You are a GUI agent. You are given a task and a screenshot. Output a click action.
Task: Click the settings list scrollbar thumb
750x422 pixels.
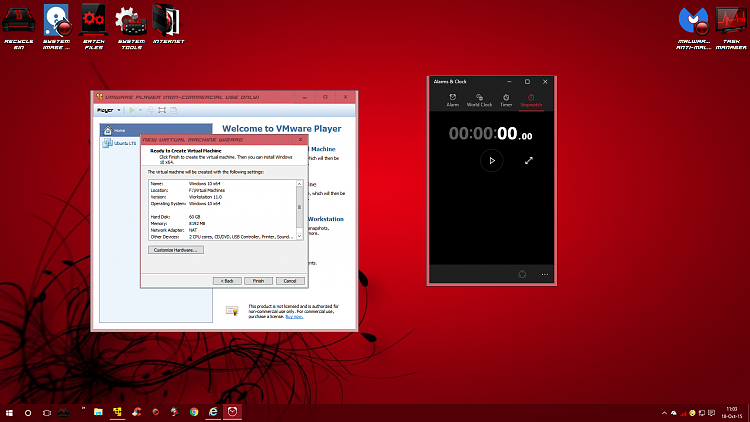click(299, 207)
